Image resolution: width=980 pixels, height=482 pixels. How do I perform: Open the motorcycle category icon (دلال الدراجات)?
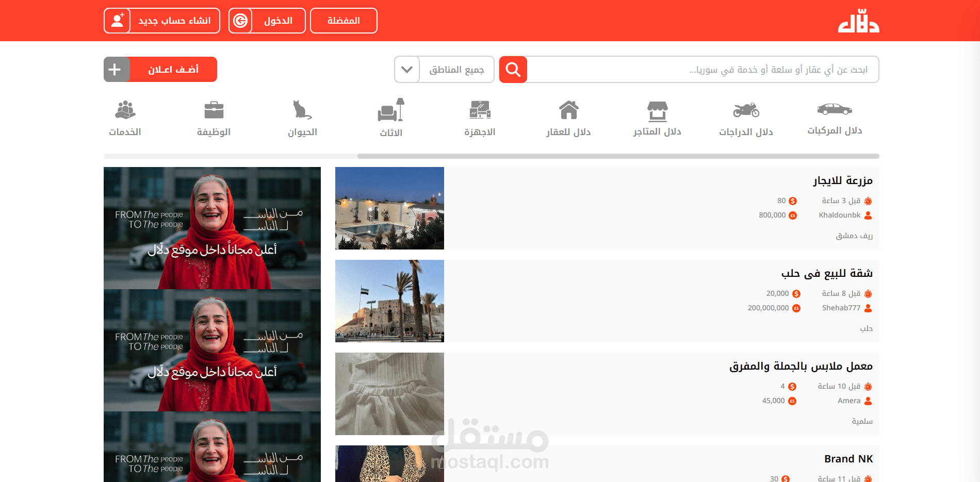(x=746, y=109)
